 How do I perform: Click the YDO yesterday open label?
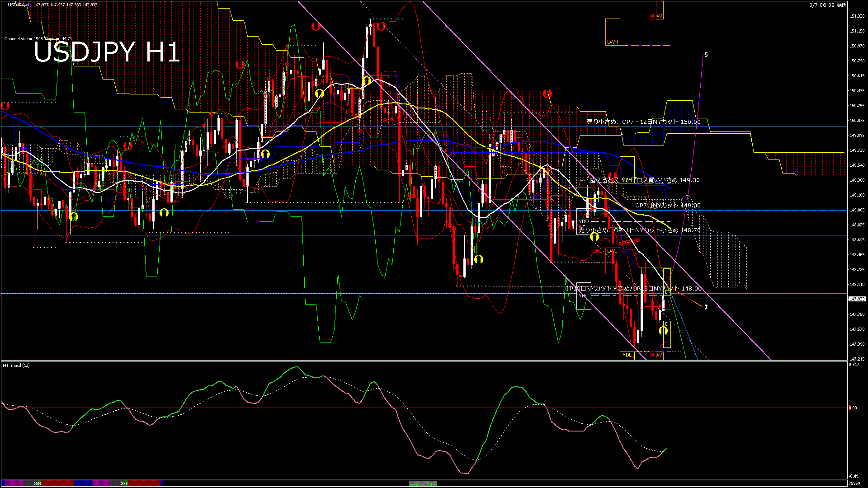pos(584,221)
